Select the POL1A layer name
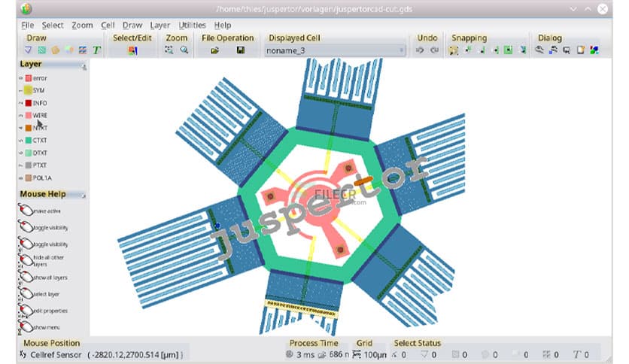Screen dimensions: 629x364 42,177
